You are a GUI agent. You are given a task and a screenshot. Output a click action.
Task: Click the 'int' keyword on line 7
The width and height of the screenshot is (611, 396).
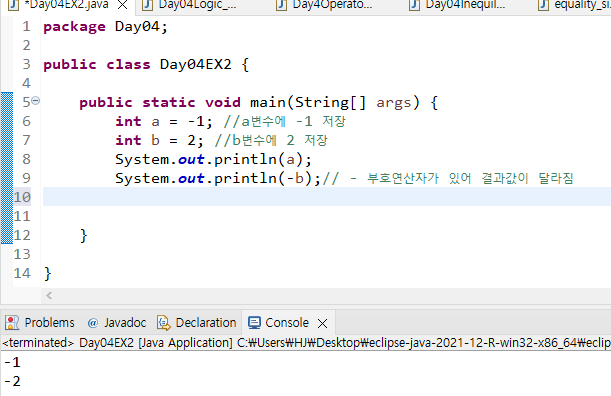[x=128, y=140]
